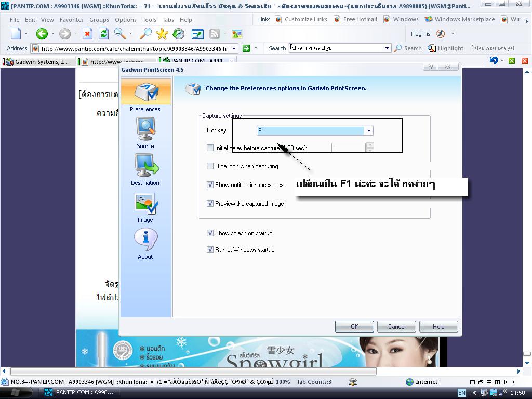Click the browser Forward arrow button
The image size is (532, 399).
[65, 34]
